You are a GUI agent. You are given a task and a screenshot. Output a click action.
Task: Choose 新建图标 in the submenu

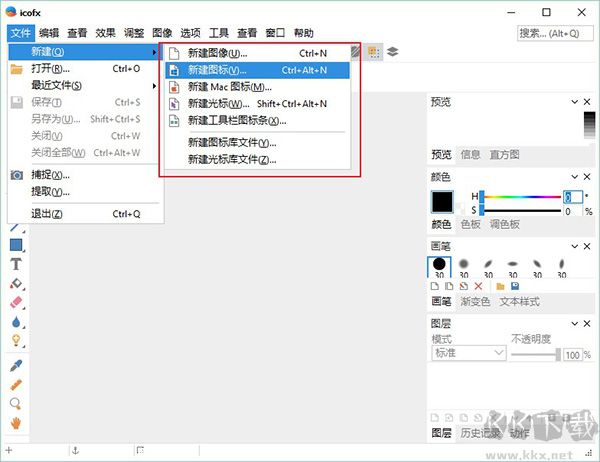tap(258, 70)
